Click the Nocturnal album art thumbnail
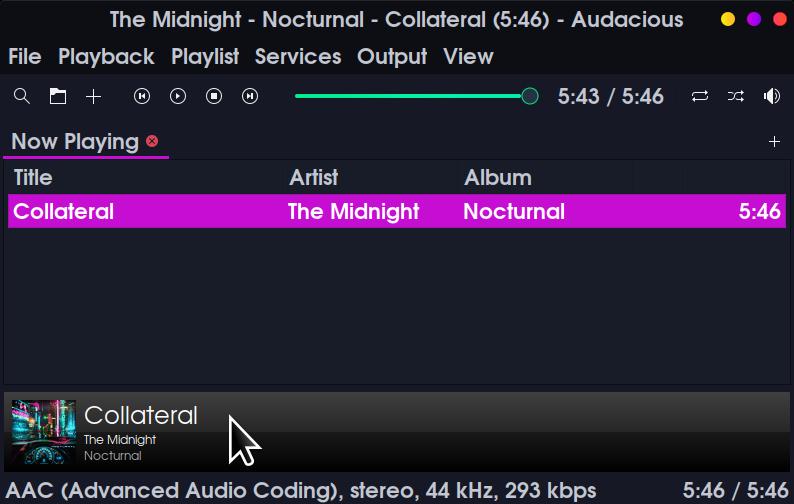 click(43, 432)
